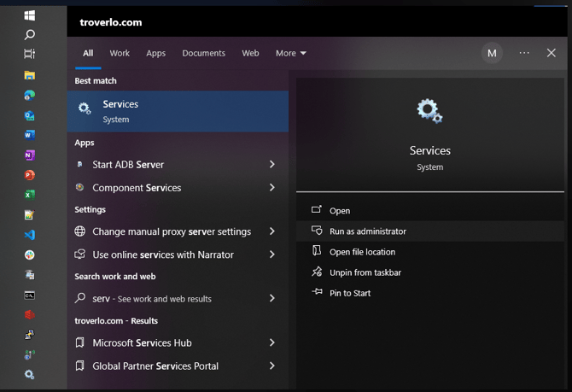This screenshot has height=392, width=572.
Task: Expand the serv web results arrow
Action: [272, 298]
